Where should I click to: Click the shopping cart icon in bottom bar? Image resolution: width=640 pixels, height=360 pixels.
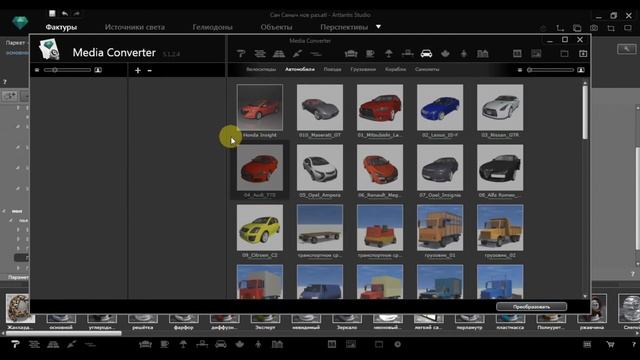611,344
